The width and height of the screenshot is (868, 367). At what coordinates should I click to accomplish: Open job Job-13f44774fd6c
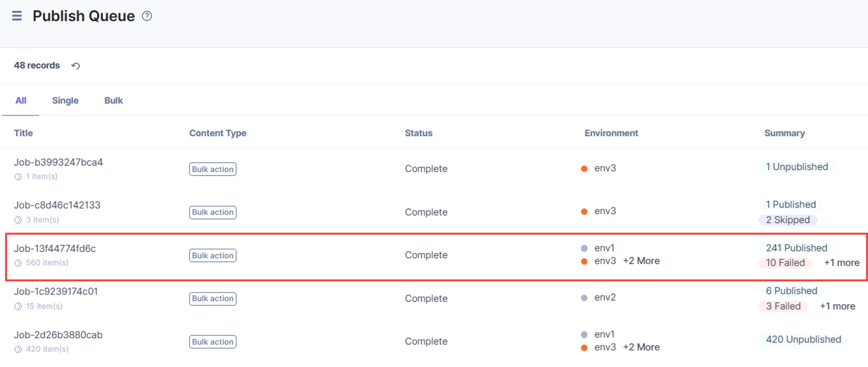54,249
